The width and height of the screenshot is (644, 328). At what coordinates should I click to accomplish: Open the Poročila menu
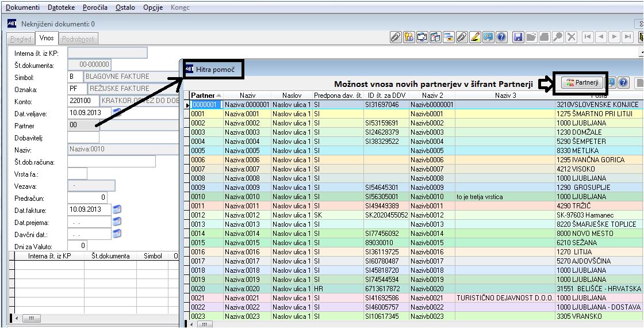(95, 7)
